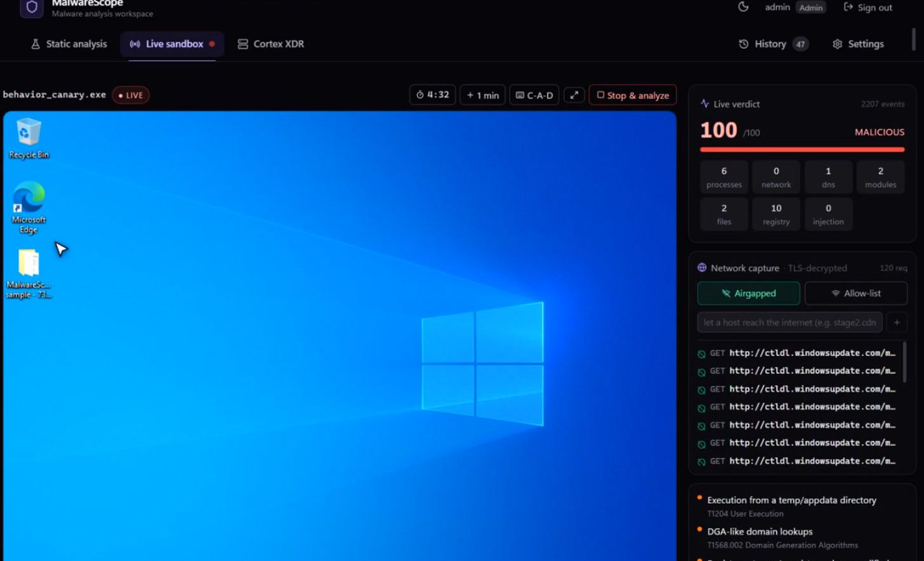Click the 120 req counter
924x561 pixels.
894,268
